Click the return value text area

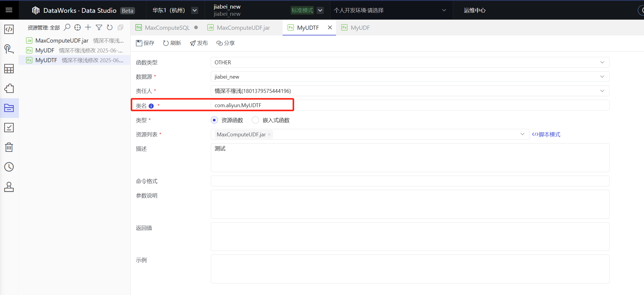pos(410,237)
